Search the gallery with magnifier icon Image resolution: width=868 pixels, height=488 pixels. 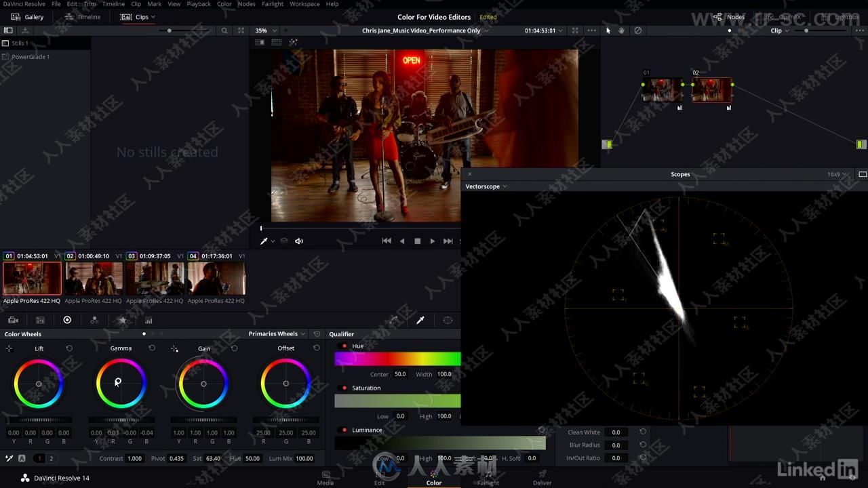[x=224, y=30]
